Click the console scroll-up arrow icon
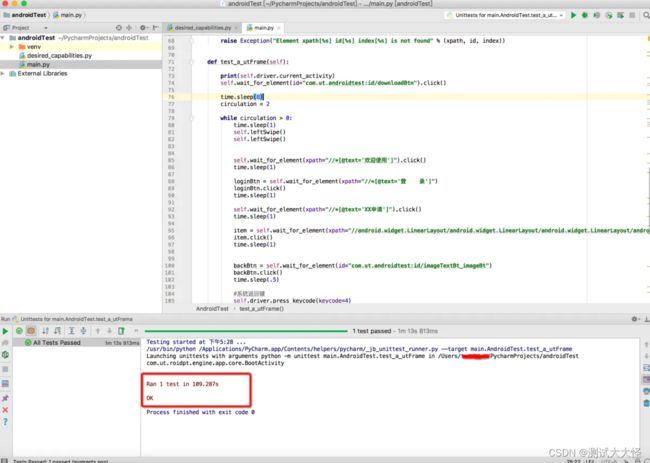Screen dimensions: 650x463 coord(646,345)
